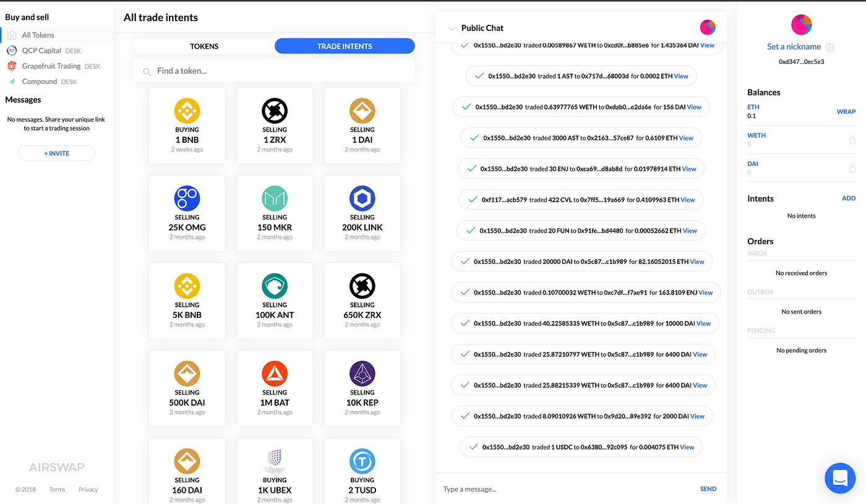
Task: Click the Selling 1M BAT card label
Action: point(275,402)
